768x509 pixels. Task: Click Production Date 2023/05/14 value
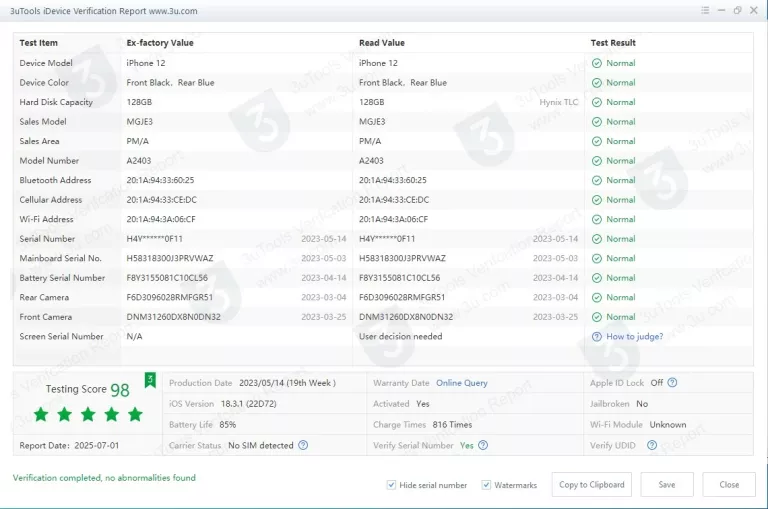point(288,383)
